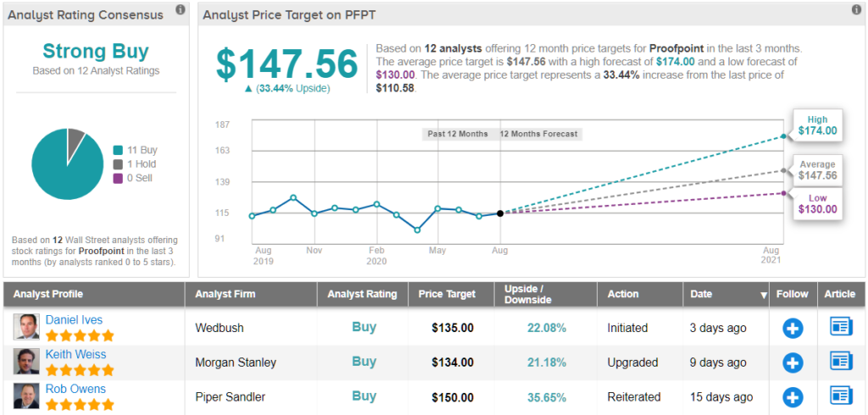868x415 pixels.
Task: Select Past 12 Months chart label
Action: [458, 134]
